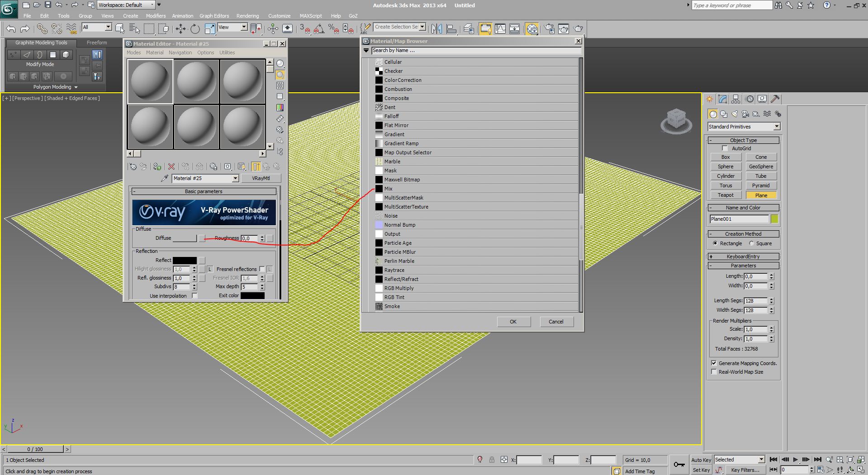Expand the KeyboardEntry rollout

[743, 256]
